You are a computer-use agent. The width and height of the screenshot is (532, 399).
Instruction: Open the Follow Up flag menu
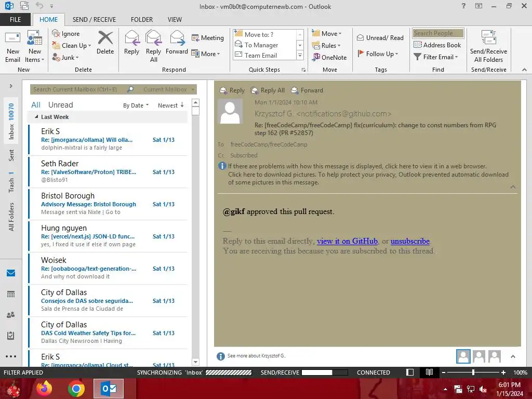coord(378,54)
